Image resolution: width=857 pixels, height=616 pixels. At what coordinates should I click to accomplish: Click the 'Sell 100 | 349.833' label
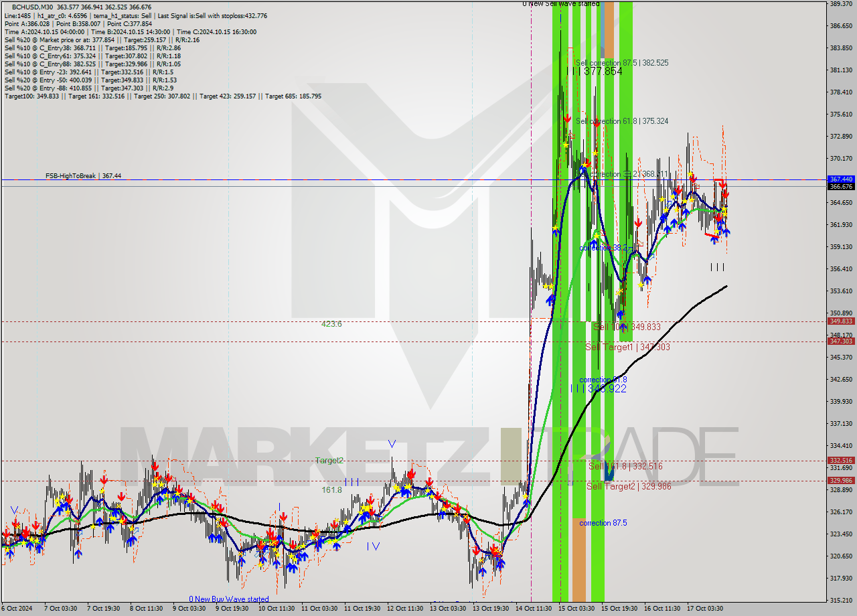(x=627, y=327)
